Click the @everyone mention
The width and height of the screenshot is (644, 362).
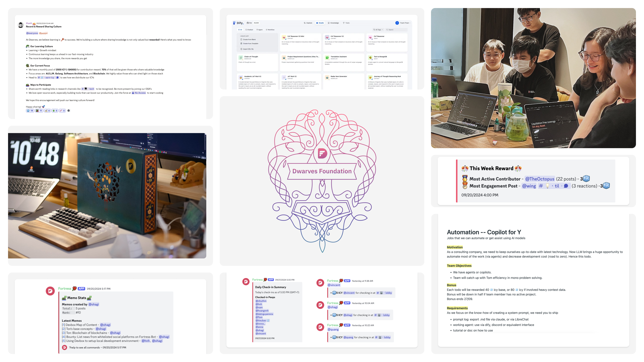tap(32, 33)
